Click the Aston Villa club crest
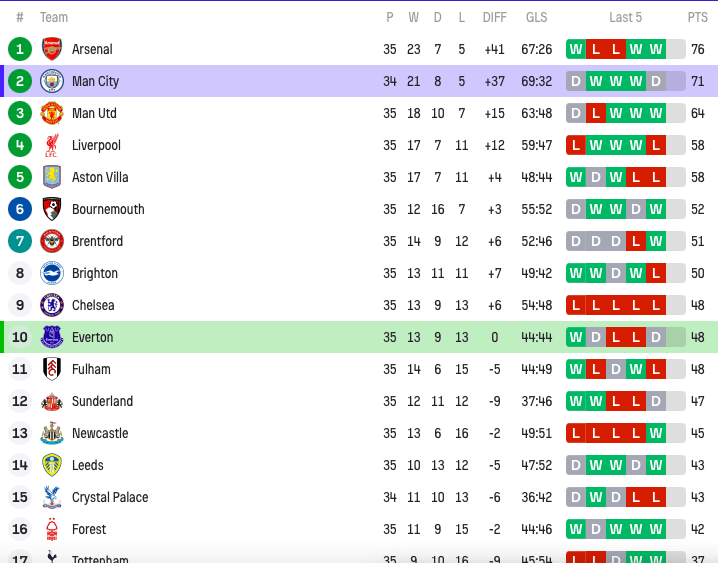The height and width of the screenshot is (563, 718). (52, 177)
